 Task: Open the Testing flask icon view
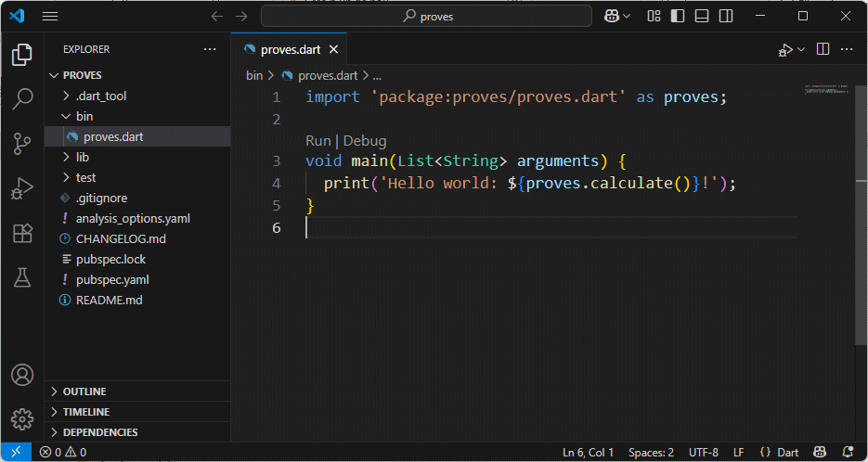tap(22, 277)
